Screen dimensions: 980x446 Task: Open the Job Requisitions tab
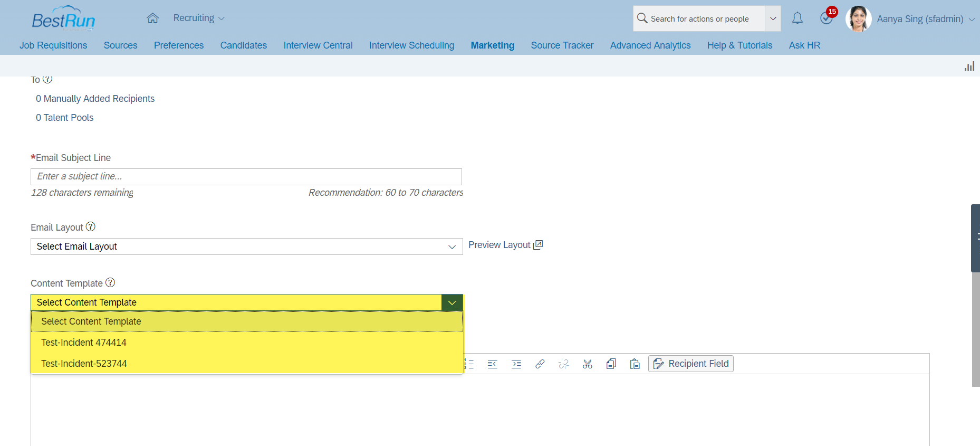click(53, 45)
